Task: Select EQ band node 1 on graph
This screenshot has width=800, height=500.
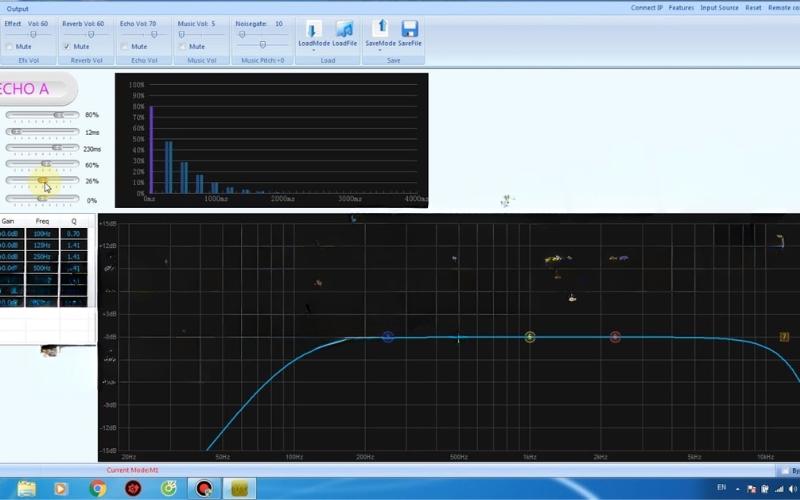Action: click(388, 337)
